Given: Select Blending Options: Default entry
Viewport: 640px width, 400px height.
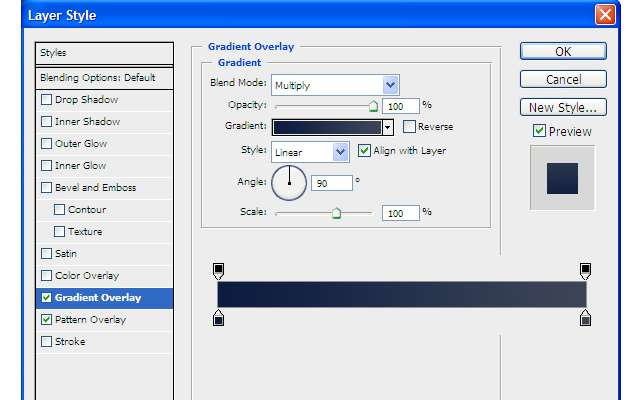Looking at the screenshot, I should pyautogui.click(x=97, y=77).
